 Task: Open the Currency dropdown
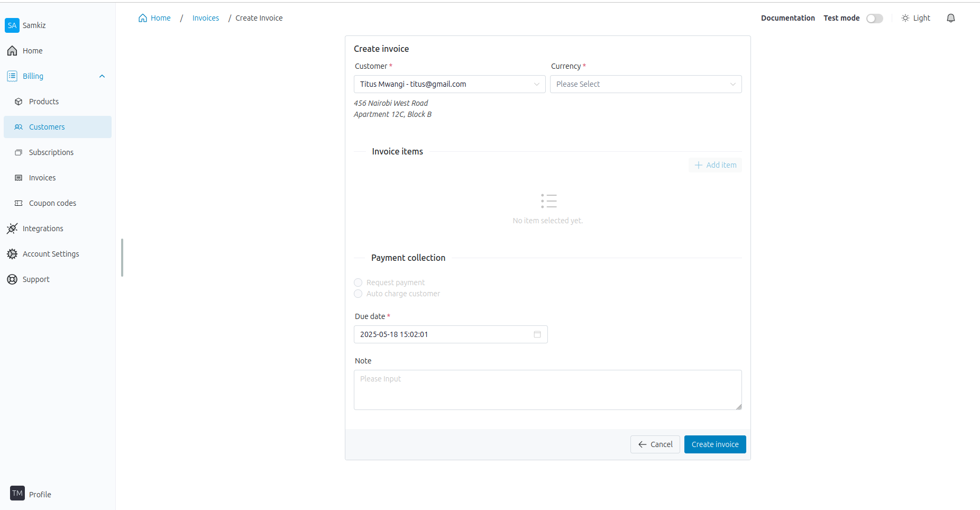(x=645, y=84)
